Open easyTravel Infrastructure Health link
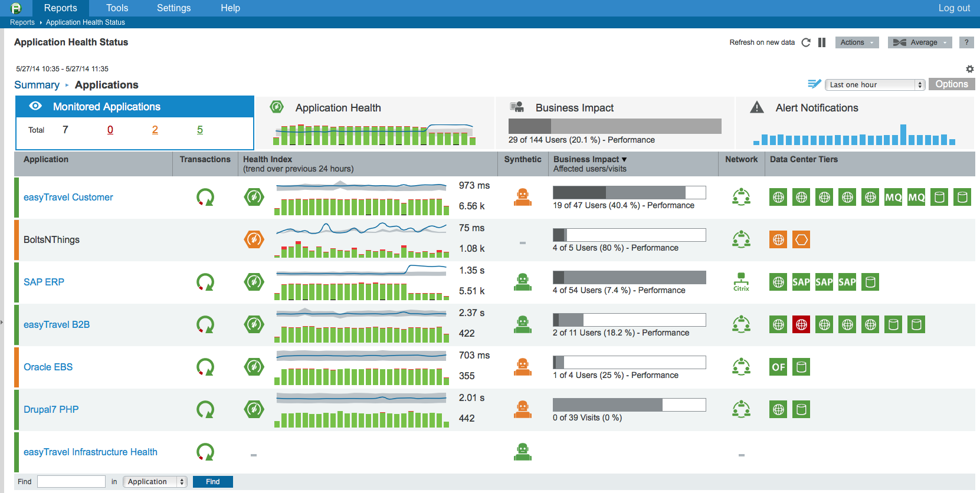Image resolution: width=980 pixels, height=493 pixels. [90, 452]
